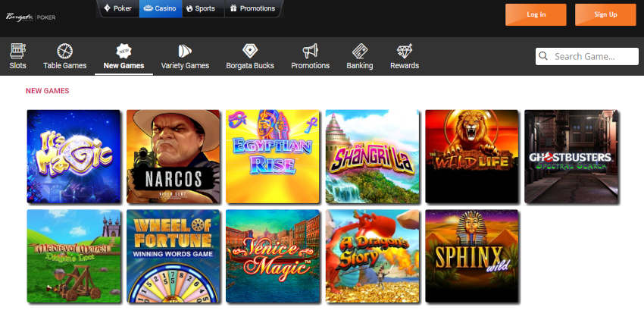Click the Slots machine icon

tap(17, 51)
